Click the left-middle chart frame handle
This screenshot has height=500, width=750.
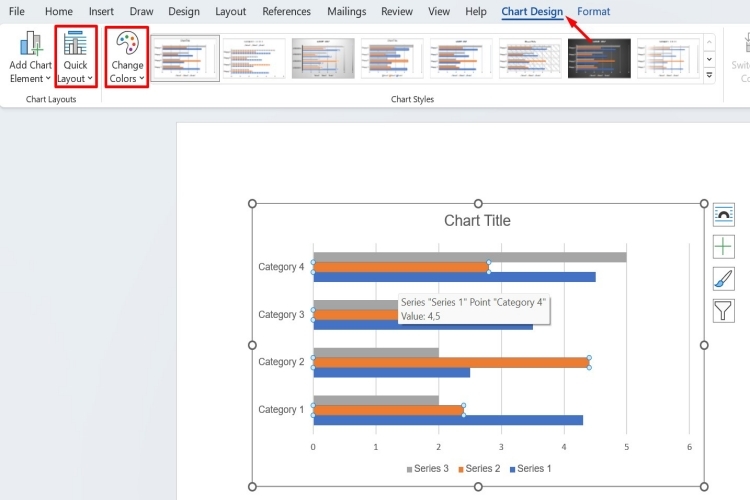click(252, 345)
